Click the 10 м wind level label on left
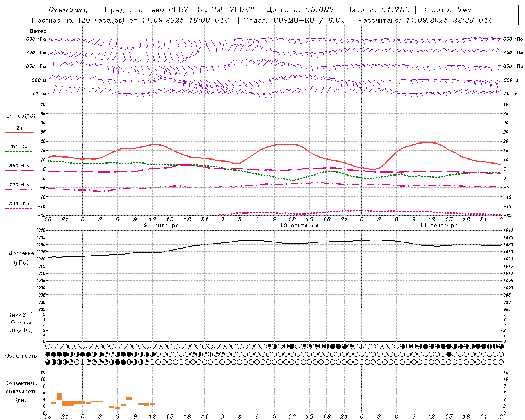The height and width of the screenshot is (420, 525). (39, 94)
